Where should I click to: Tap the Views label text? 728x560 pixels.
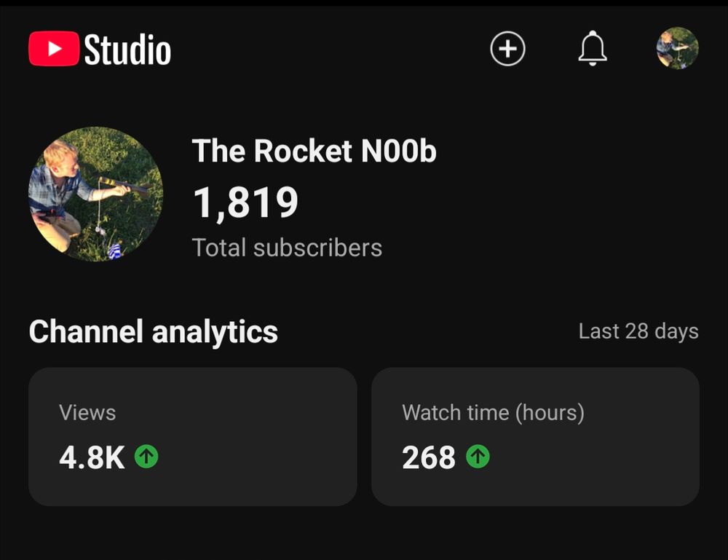(x=87, y=412)
